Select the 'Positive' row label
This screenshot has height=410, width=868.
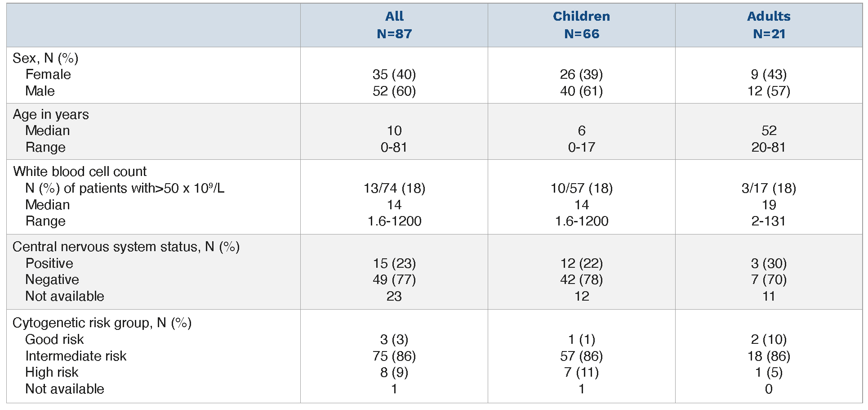49,263
